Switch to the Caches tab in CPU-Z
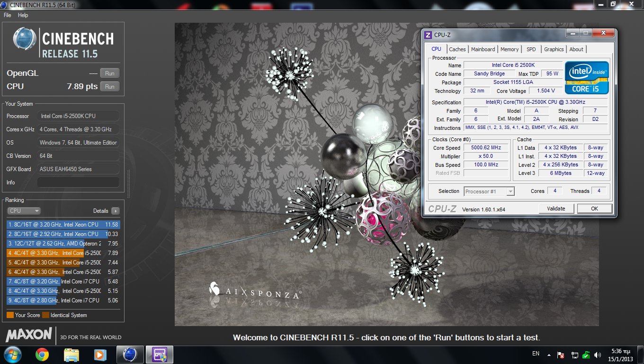The width and height of the screenshot is (644, 364). click(x=457, y=49)
